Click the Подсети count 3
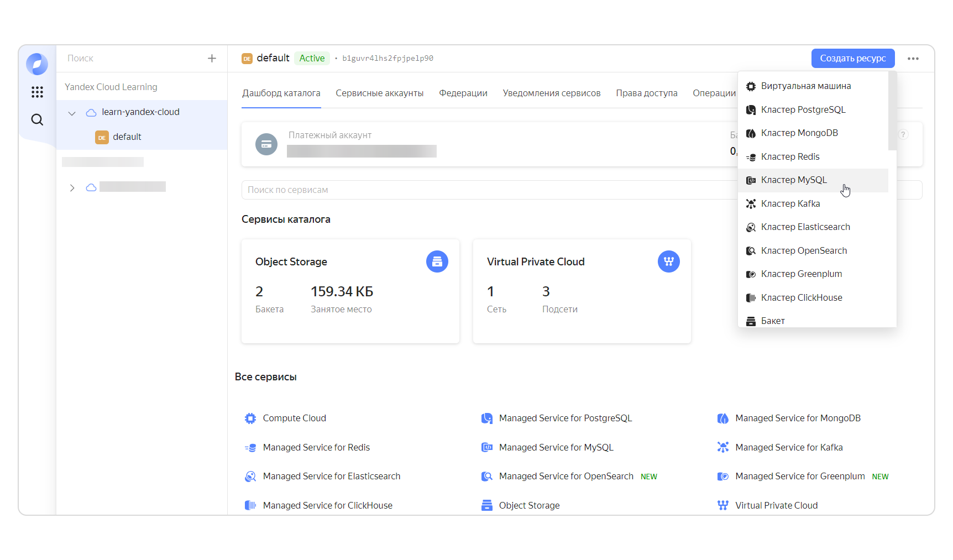The width and height of the screenshot is (953, 560). 546,292
